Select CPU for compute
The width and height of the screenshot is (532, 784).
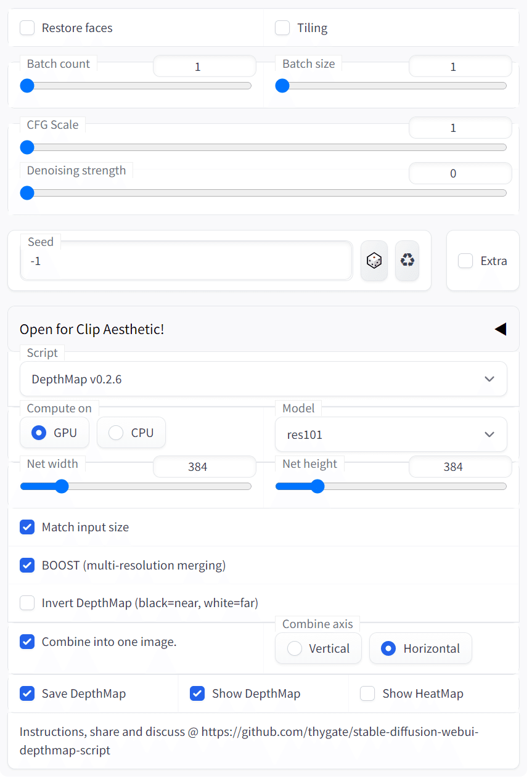tap(116, 433)
